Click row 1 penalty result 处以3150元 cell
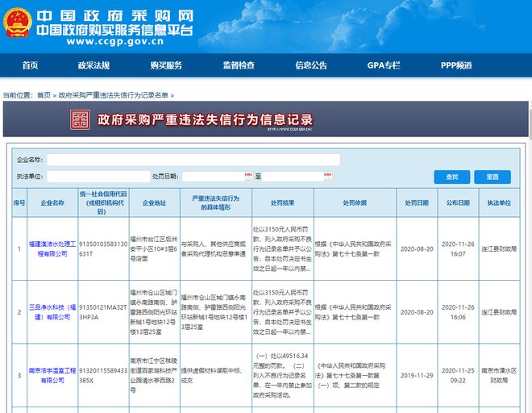 tap(283, 249)
